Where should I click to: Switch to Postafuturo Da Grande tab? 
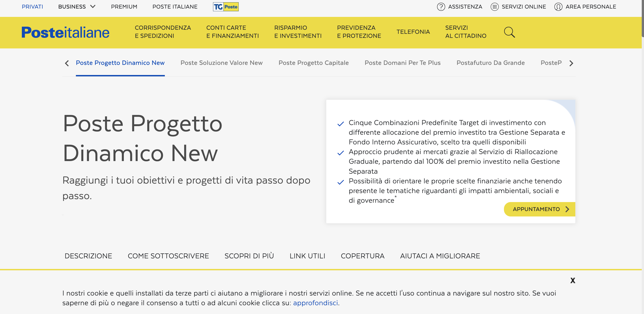490,63
